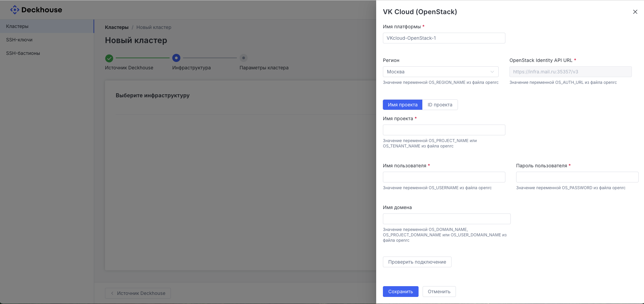Viewport: 644px width, 304px height.
Task: Click the Параметры кластера step indicator circle
Action: (x=244, y=58)
